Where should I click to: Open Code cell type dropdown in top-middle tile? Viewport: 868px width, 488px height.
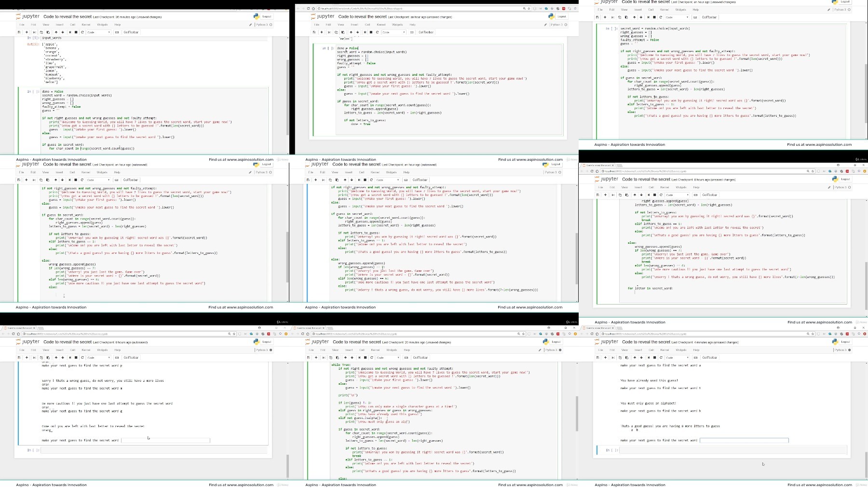point(393,32)
